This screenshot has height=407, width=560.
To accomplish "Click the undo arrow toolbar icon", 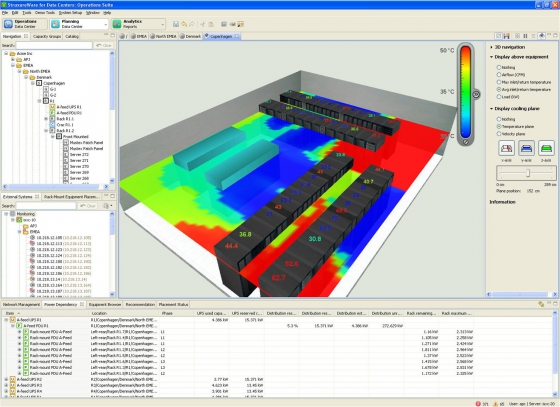I will tap(184, 24).
